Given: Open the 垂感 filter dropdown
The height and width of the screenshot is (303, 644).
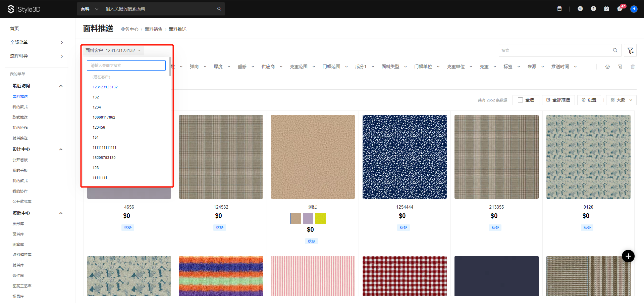Looking at the screenshot, I should 246,67.
